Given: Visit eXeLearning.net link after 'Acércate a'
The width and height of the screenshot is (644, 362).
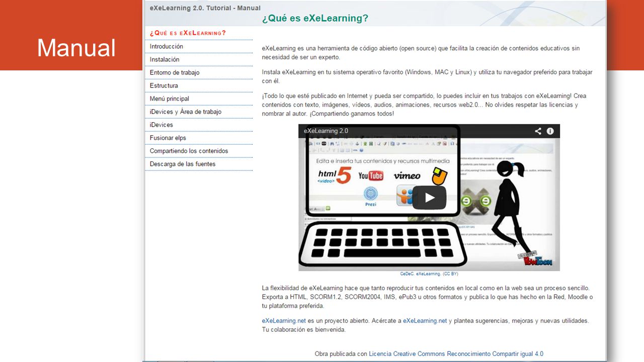Looking at the screenshot, I should 425,321.
